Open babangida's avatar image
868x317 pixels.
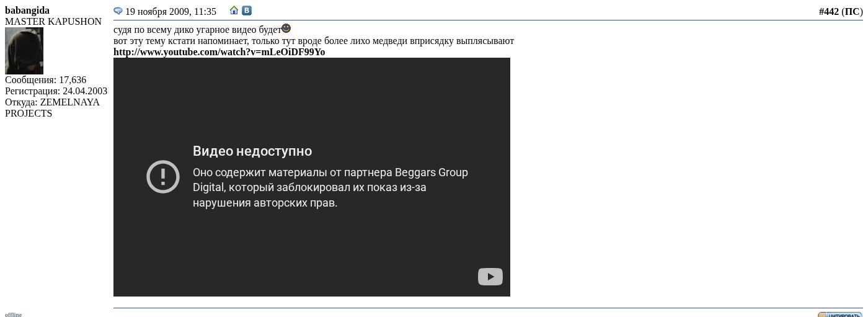click(x=24, y=51)
